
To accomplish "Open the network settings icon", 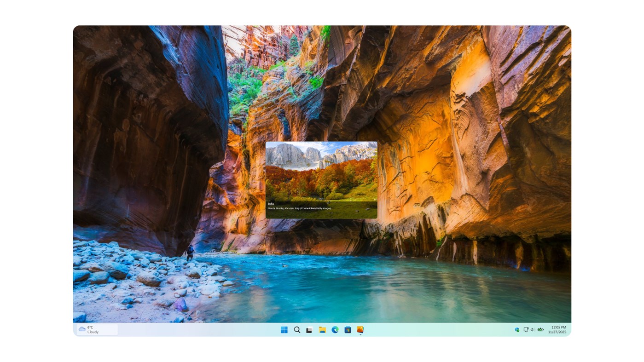I will tap(525, 329).
